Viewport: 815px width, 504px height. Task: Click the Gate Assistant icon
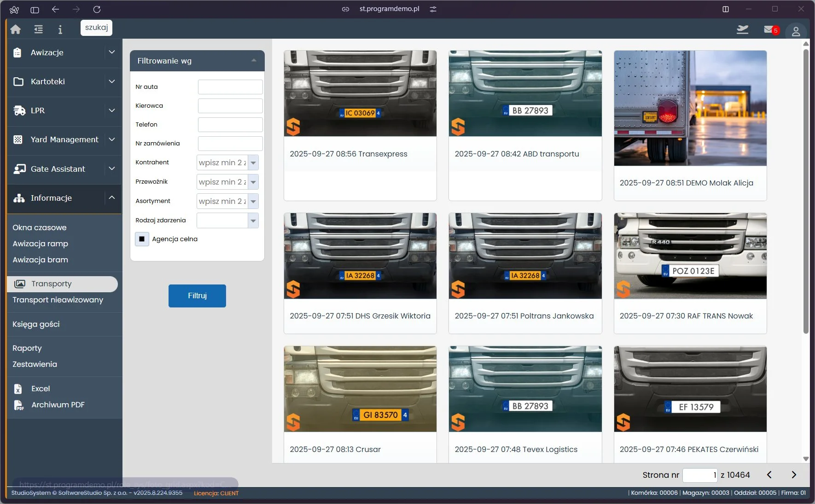click(x=19, y=169)
